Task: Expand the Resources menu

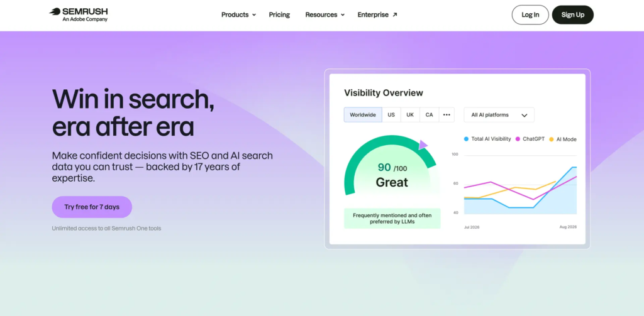Action: click(325, 15)
